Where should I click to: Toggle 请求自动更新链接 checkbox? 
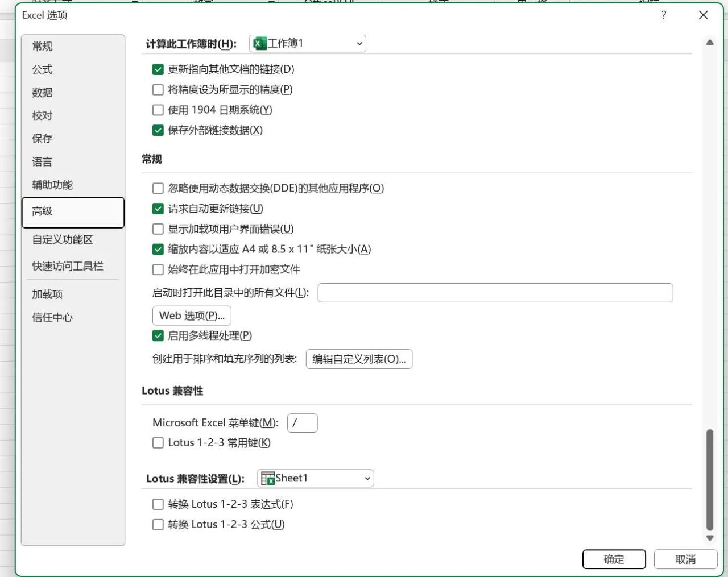(x=158, y=209)
